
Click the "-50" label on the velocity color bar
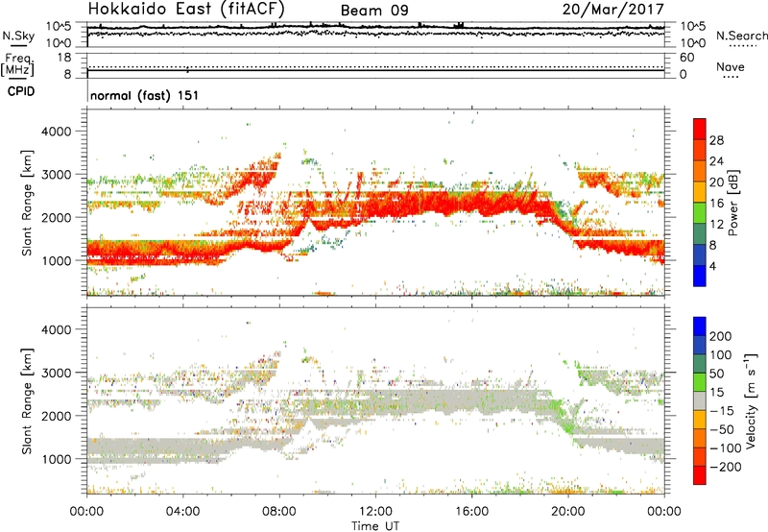coord(722,429)
